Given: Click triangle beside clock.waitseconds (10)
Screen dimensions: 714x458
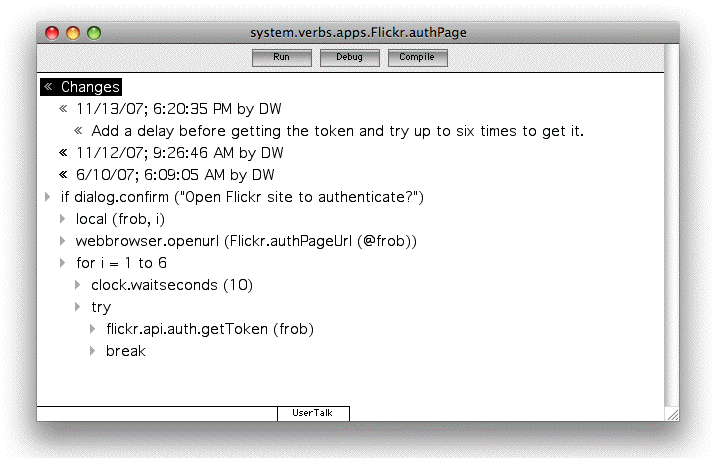Looking at the screenshot, I should [78, 285].
